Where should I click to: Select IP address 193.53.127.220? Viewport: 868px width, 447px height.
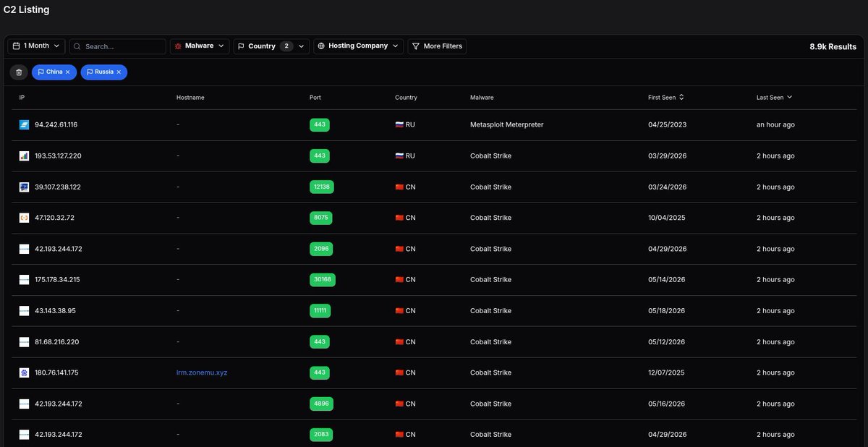pos(58,156)
